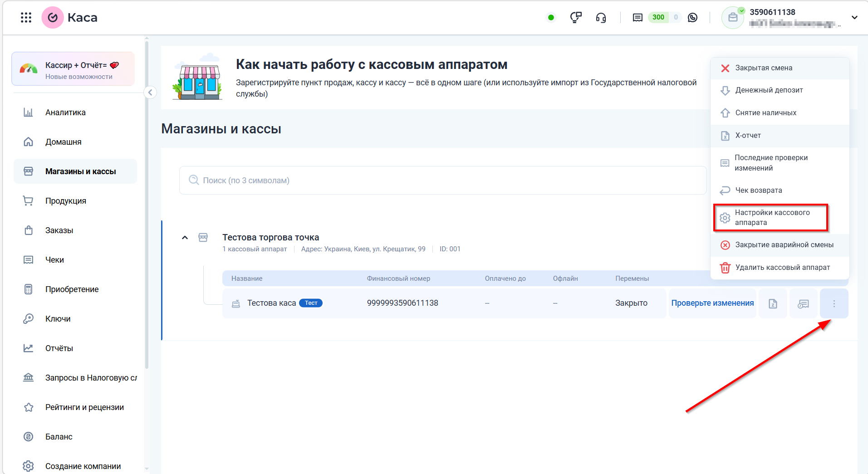Open the WhatsApp icon in header
The width and height of the screenshot is (868, 474).
pyautogui.click(x=693, y=17)
